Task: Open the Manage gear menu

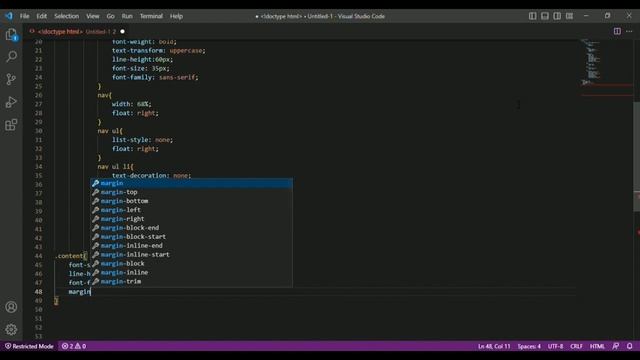Action: [11, 329]
